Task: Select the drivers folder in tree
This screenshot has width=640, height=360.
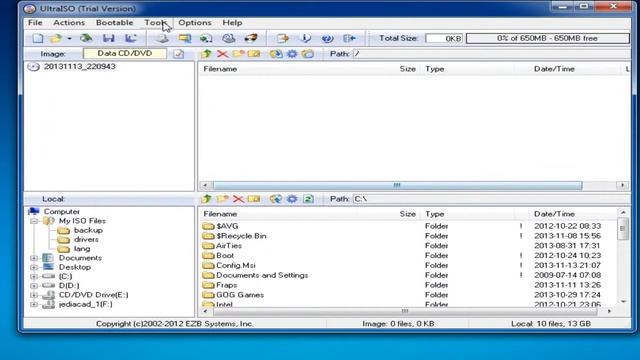Action: click(x=86, y=240)
